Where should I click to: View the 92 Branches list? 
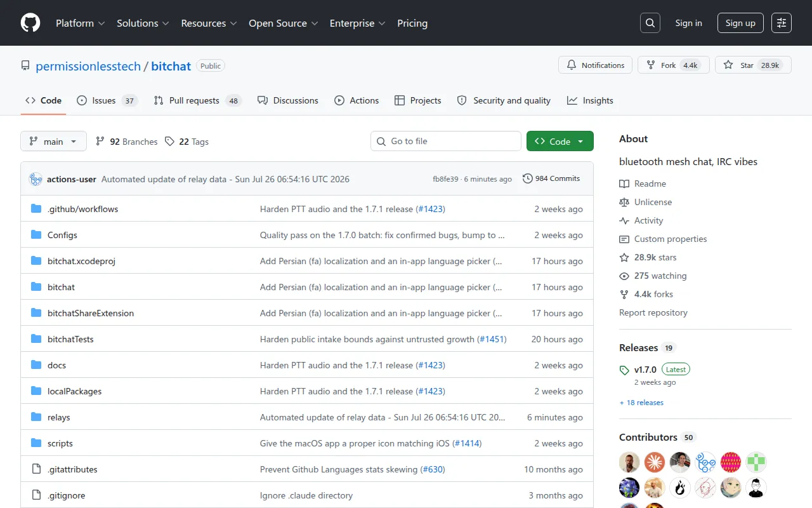coord(126,142)
